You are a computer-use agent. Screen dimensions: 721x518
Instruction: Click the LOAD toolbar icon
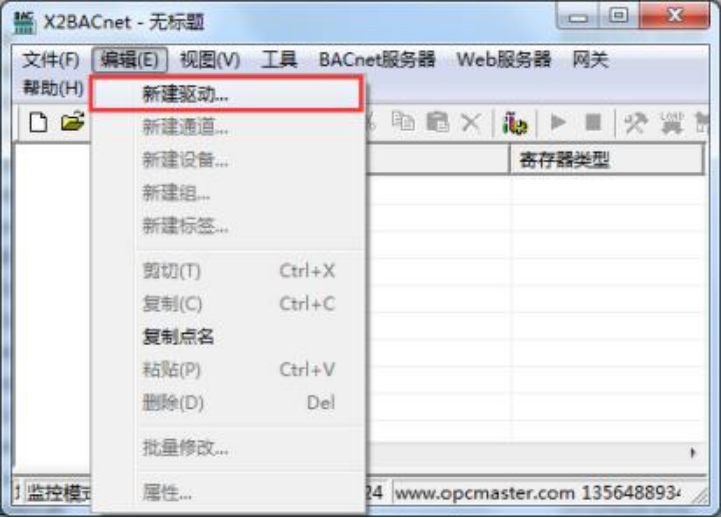pos(672,123)
